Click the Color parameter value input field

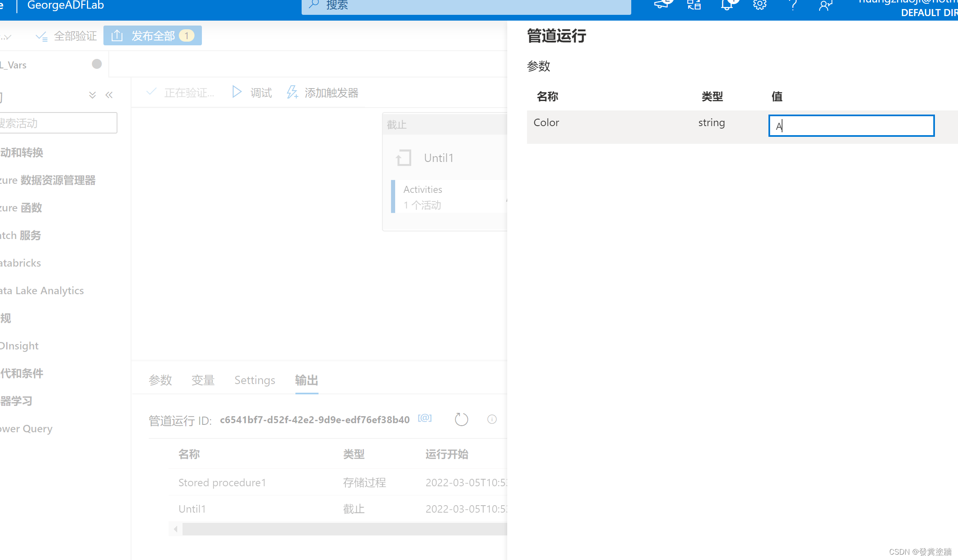pyautogui.click(x=851, y=126)
